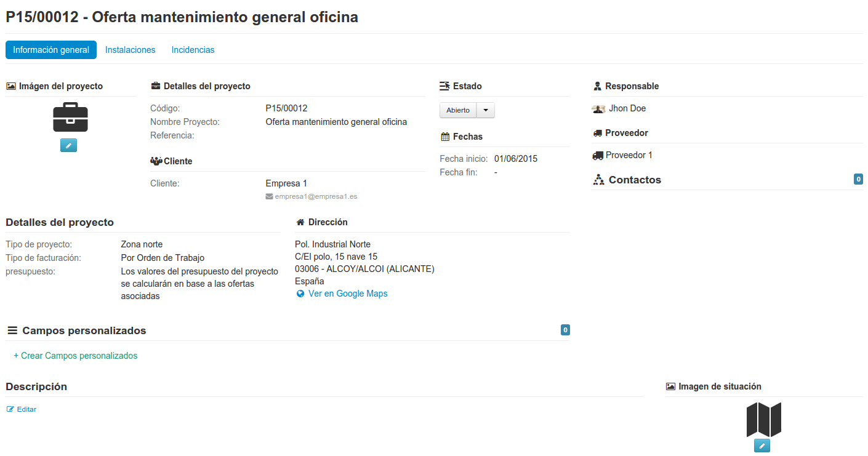This screenshot has width=868, height=456.
Task: Click the envelope icon beside empresa1@empresa1.es
Action: tap(269, 197)
